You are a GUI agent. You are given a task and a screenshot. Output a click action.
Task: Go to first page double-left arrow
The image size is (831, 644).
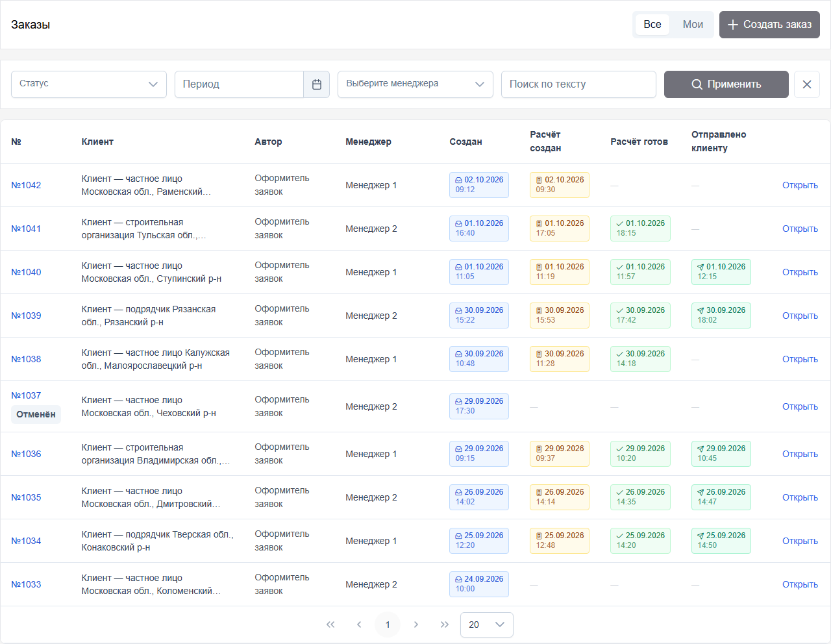pyautogui.click(x=330, y=625)
